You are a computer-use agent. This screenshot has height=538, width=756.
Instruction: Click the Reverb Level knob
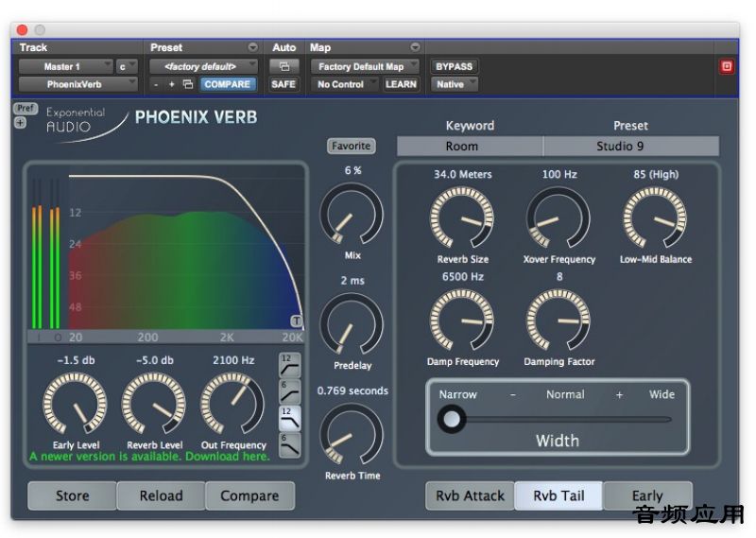tap(154, 404)
